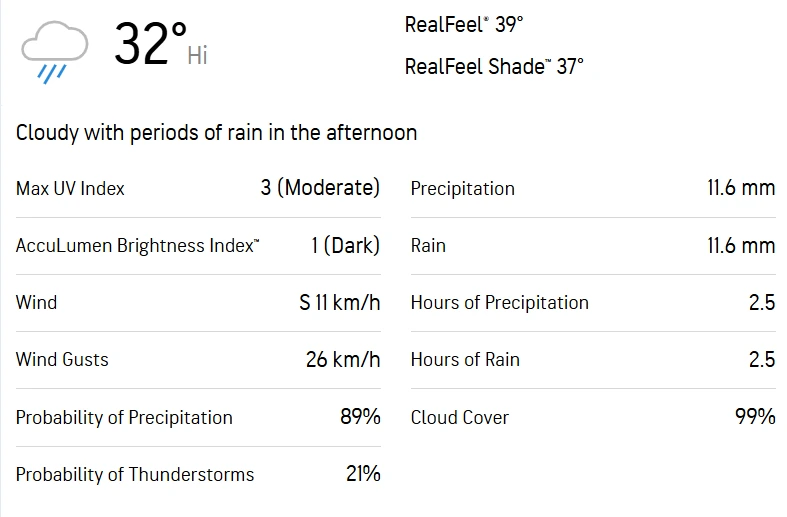Click the Hours of Precipitation label
Image resolution: width=787 pixels, height=517 pixels.
499,302
